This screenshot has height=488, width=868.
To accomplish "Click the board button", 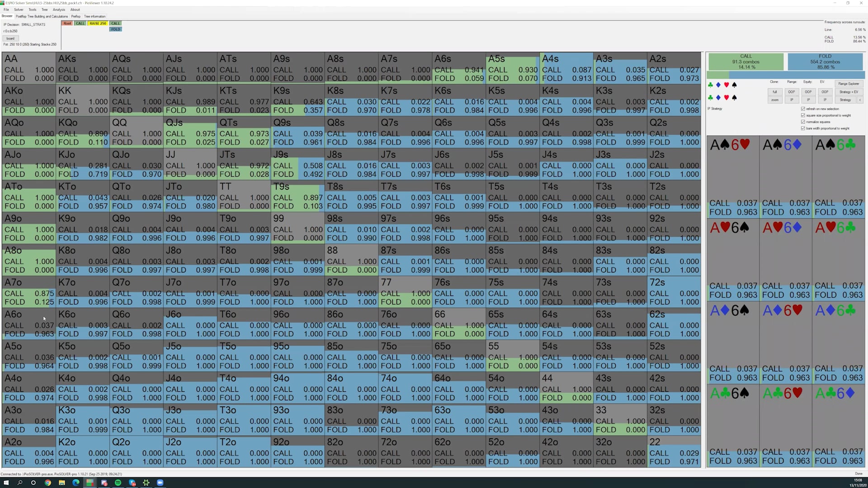I will coord(10,38).
